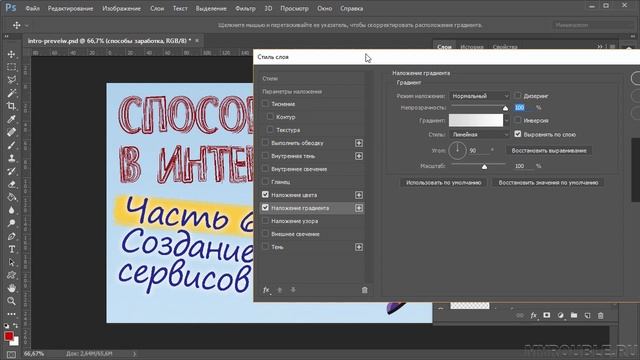
Task: Select the Magic Wand tool
Action: point(11,93)
